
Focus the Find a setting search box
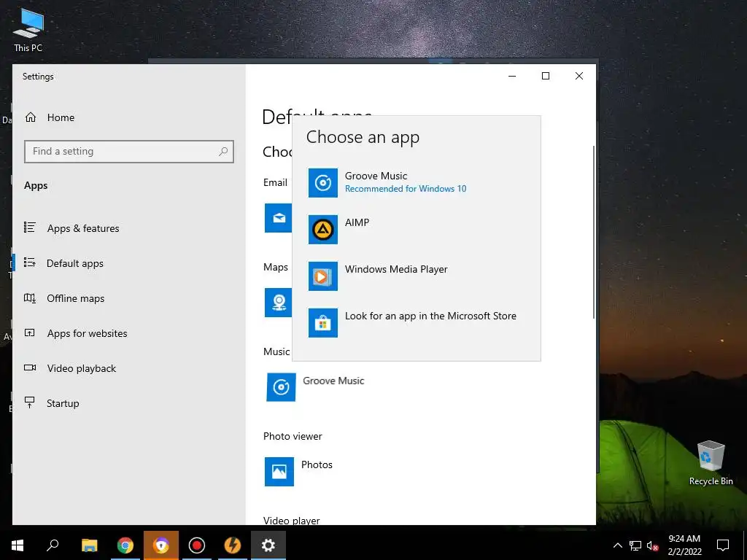[x=128, y=152]
